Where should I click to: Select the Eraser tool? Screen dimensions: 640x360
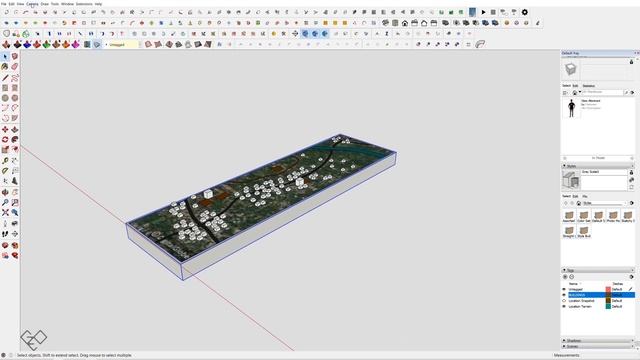click(x=15, y=67)
